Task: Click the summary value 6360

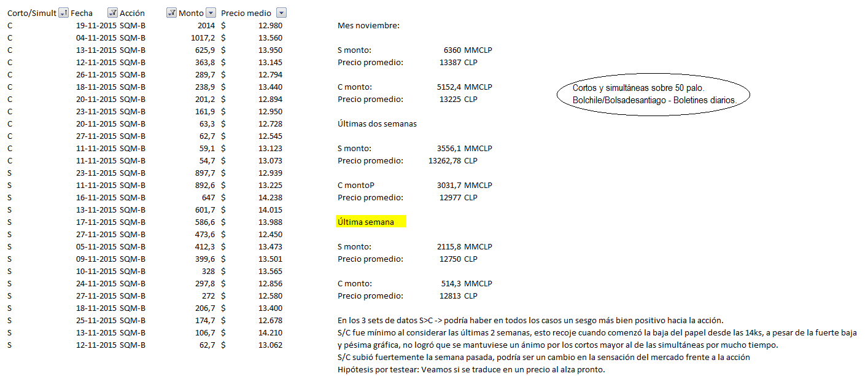Action: click(452, 50)
